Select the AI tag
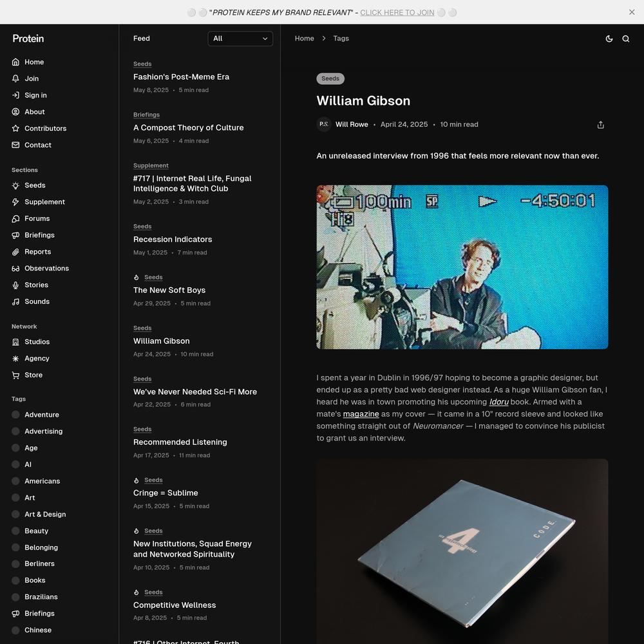The height and width of the screenshot is (644, 644). pyautogui.click(x=28, y=464)
